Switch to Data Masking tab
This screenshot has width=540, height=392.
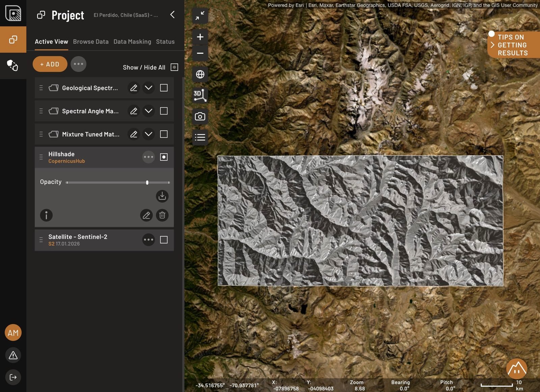tap(132, 42)
